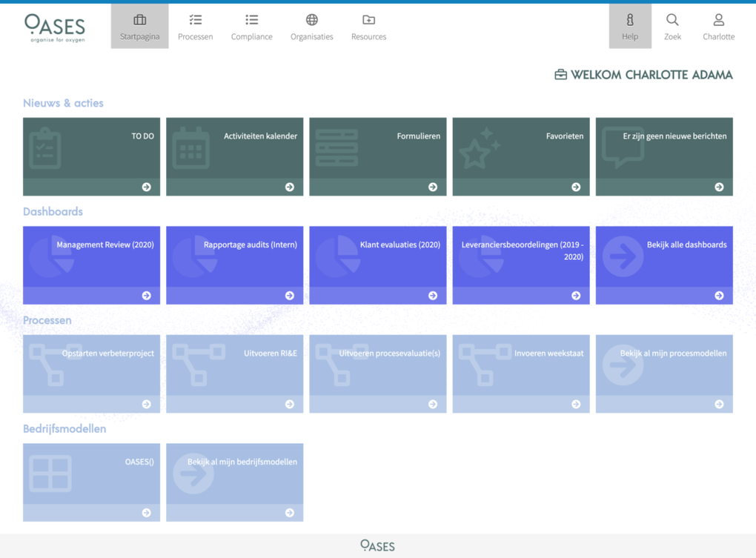The width and height of the screenshot is (756, 558).
Task: Click the TO DO clipboard icon
Action: click(x=45, y=148)
